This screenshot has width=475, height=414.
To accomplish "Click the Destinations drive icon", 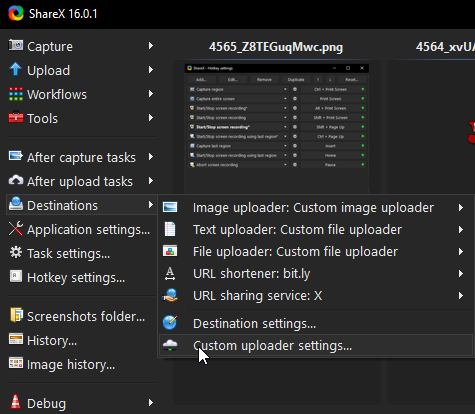I will 16,204.
